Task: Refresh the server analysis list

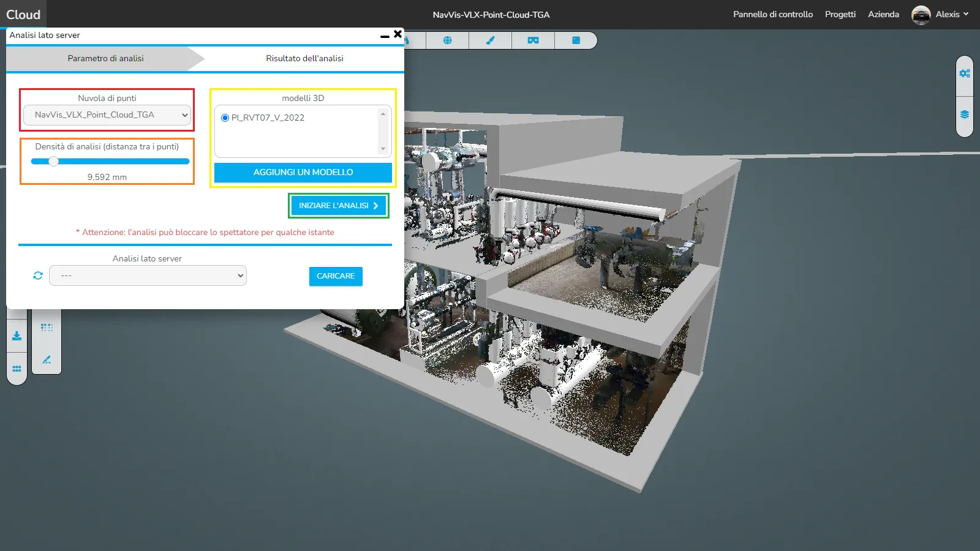Action: [38, 275]
